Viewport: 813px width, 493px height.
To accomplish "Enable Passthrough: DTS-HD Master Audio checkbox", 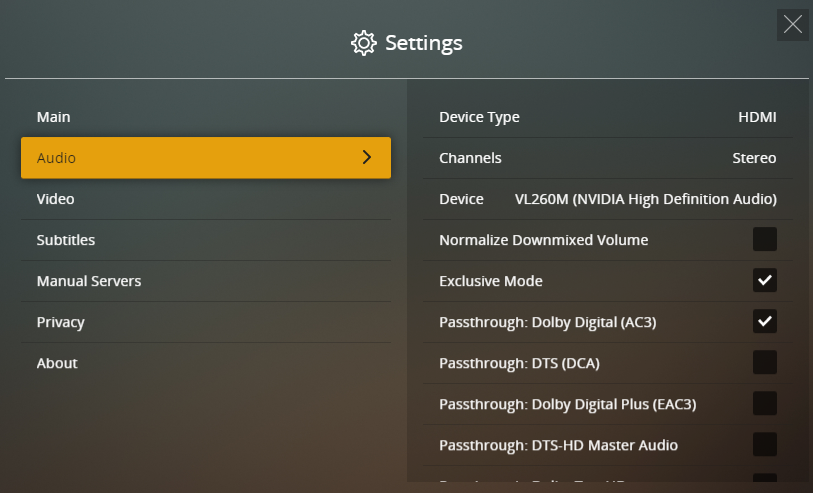I will 765,444.
